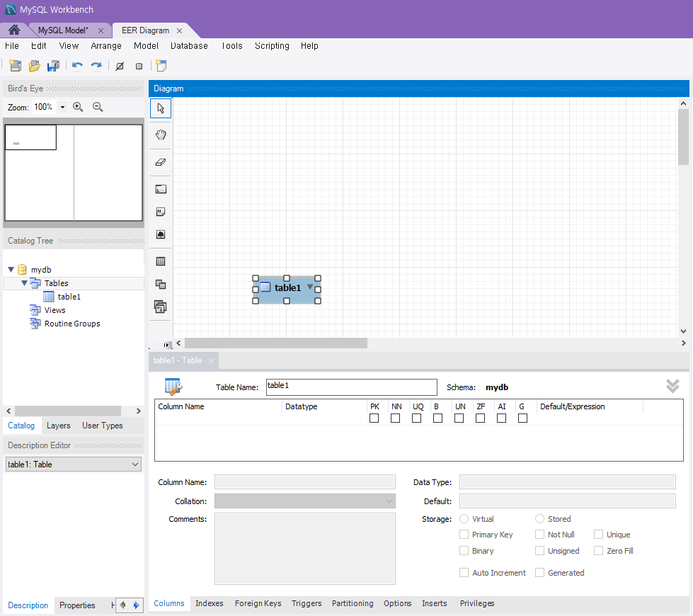Open the Arrange menu
Screen dimensions: 693x616
pos(106,45)
